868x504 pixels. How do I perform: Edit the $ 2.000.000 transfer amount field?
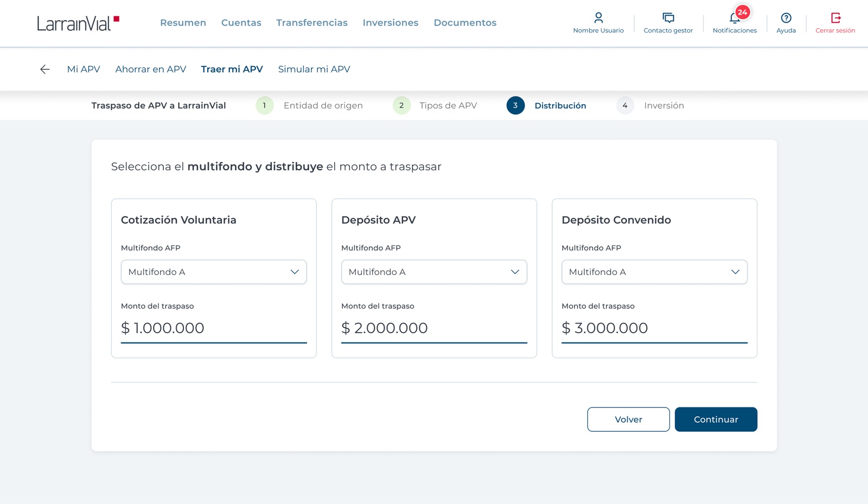click(x=434, y=328)
